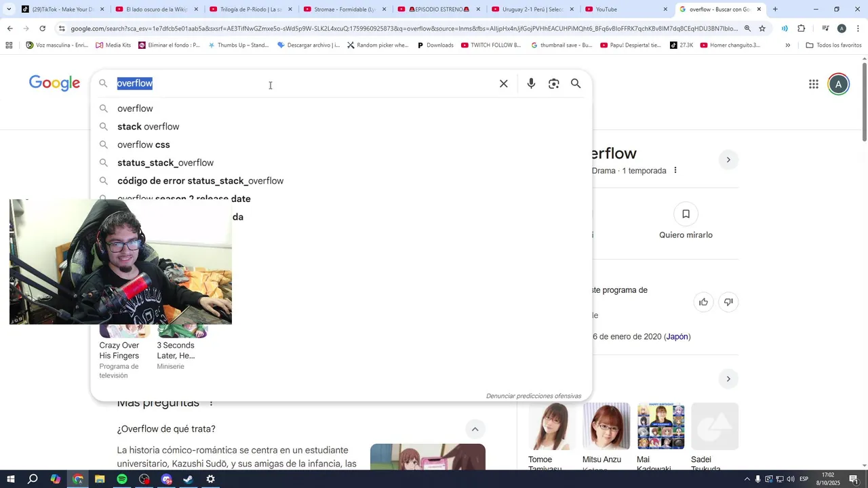This screenshot has height=488, width=868.
Task: Click the thumbs up feedback icon
Action: (703, 302)
